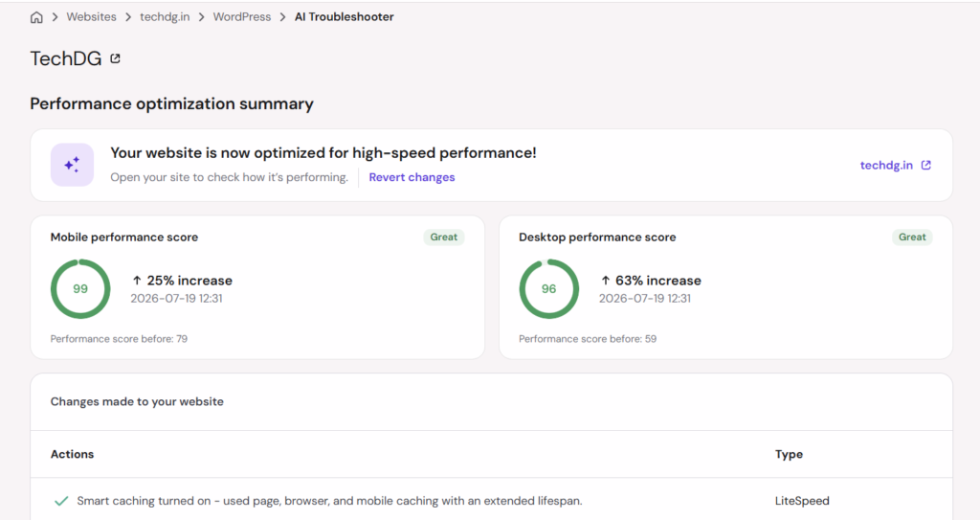Navigate to WordPress breadcrumb
This screenshot has height=520, width=980.
[242, 17]
